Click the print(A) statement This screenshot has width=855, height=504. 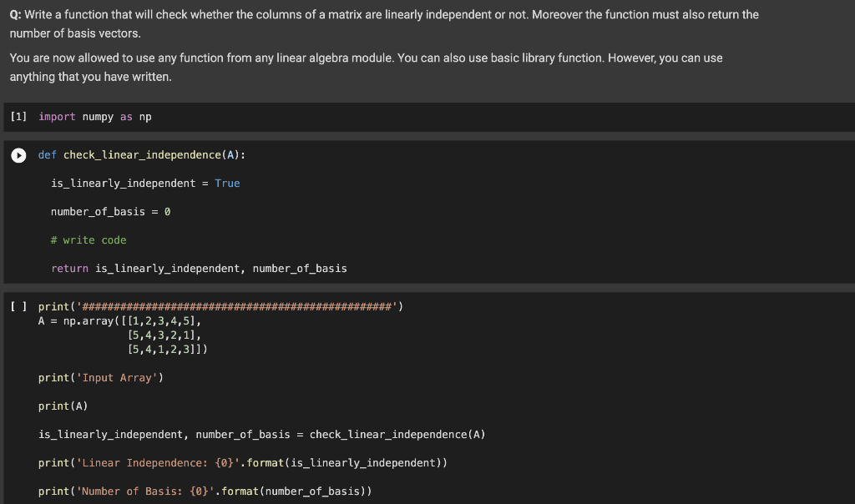point(63,406)
